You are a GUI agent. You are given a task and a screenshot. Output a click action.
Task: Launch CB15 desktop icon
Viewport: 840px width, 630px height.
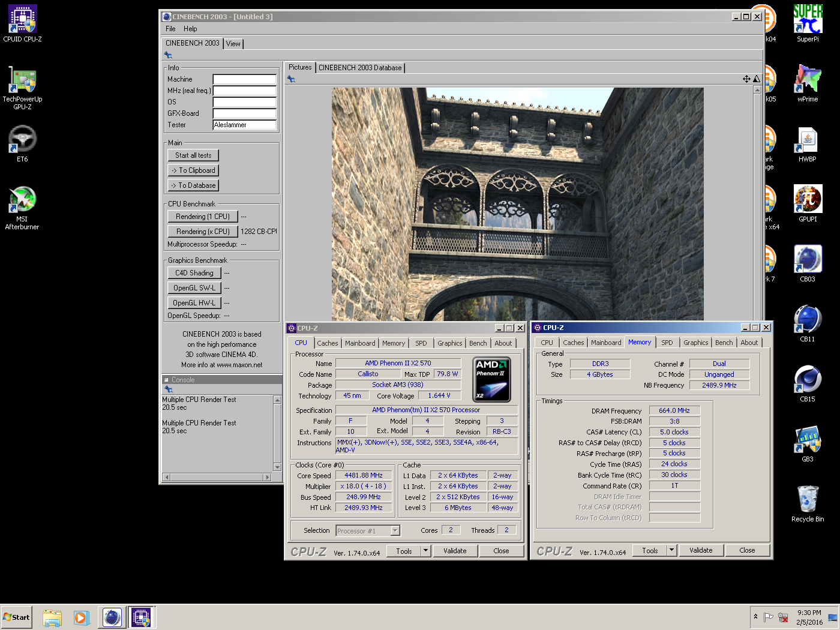pyautogui.click(x=808, y=384)
